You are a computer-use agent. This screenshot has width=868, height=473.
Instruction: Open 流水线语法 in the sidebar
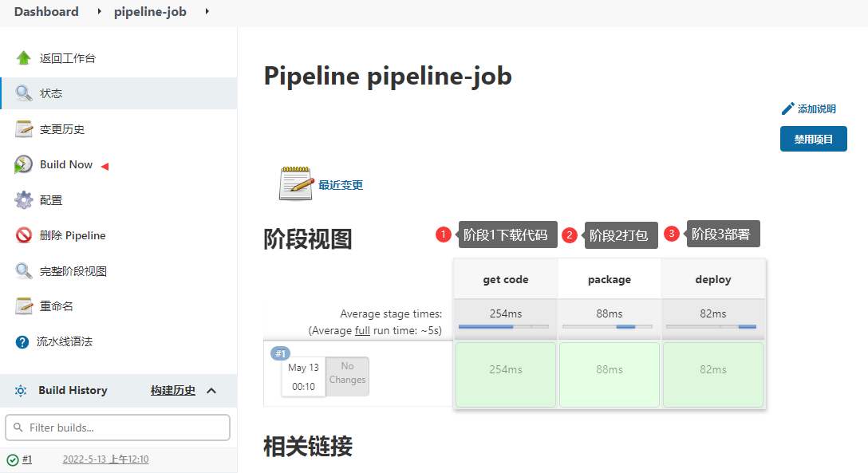(x=64, y=341)
